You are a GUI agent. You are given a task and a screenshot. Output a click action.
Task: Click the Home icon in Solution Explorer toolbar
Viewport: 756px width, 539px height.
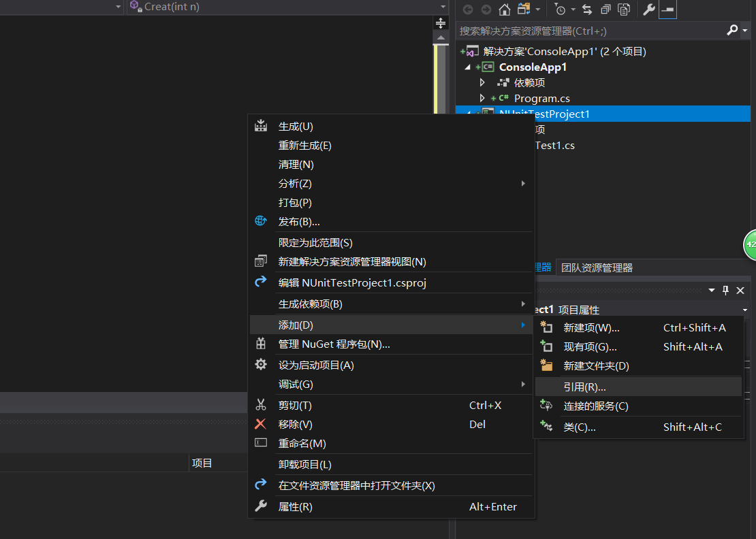pyautogui.click(x=504, y=9)
